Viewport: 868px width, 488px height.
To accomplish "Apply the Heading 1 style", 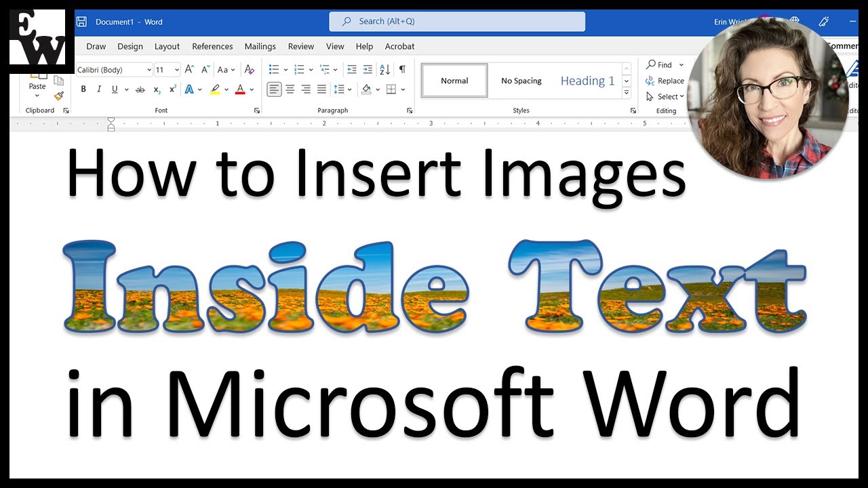I will 587,81.
